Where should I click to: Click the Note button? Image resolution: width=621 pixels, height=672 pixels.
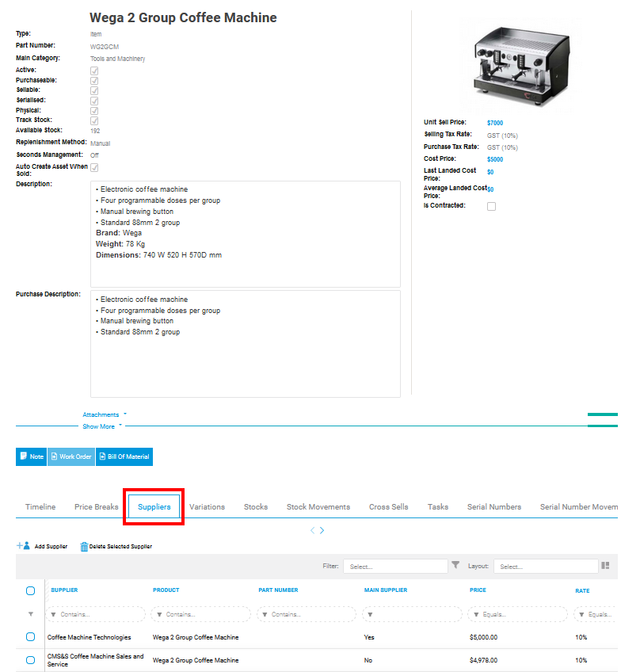pos(31,456)
